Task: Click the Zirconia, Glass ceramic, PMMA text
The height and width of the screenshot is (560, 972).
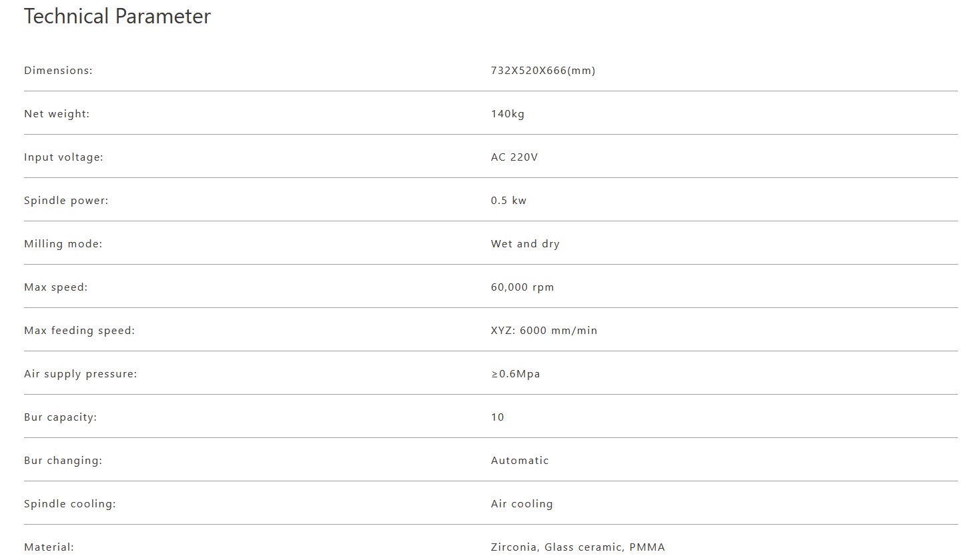Action: tap(578, 547)
